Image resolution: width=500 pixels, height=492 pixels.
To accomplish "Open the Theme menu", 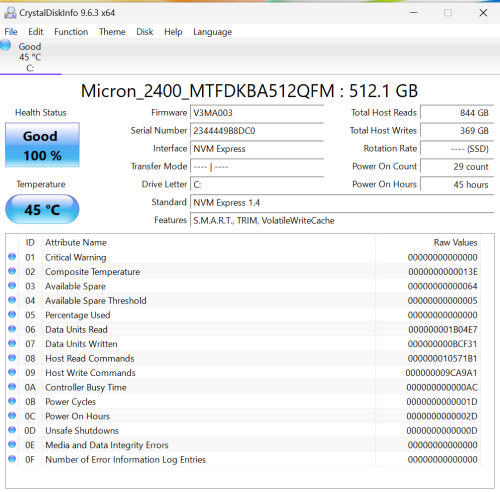I will (x=112, y=32).
